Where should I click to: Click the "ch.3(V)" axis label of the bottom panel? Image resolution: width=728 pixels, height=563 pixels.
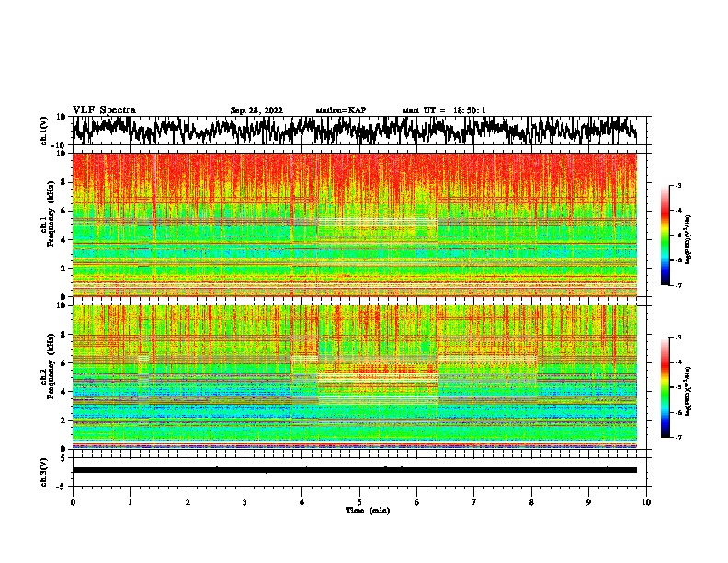44,473
